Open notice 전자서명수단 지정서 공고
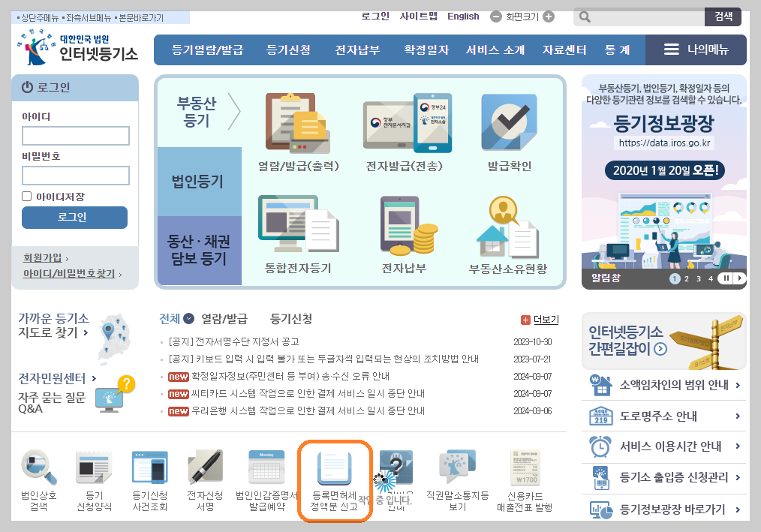Image resolution: width=761 pixels, height=532 pixels. 234,341
